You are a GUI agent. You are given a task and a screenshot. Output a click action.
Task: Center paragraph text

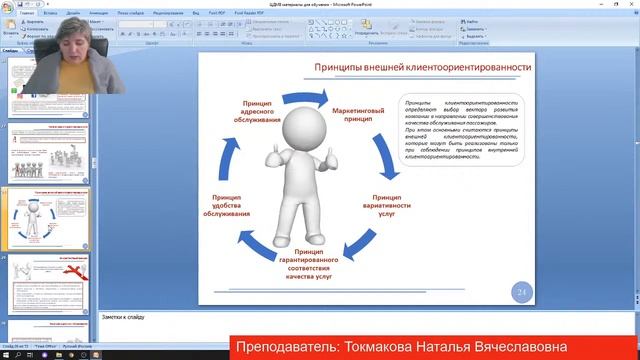207,34
